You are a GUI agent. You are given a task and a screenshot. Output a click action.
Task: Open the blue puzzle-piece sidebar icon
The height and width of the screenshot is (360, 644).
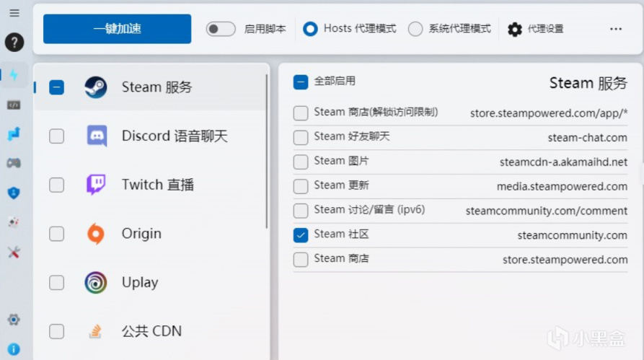pos(14,134)
